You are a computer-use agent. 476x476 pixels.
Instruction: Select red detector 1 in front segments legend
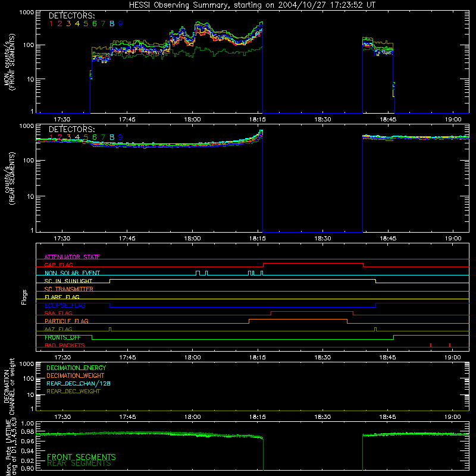click(x=51, y=24)
